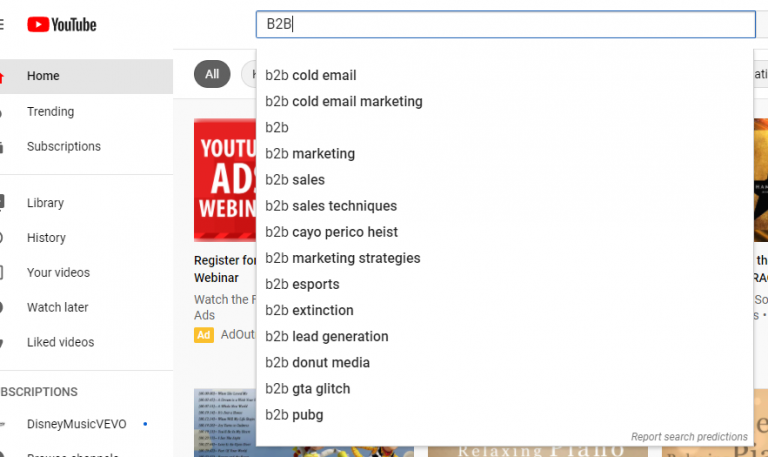Open watch History

(x=86, y=238)
